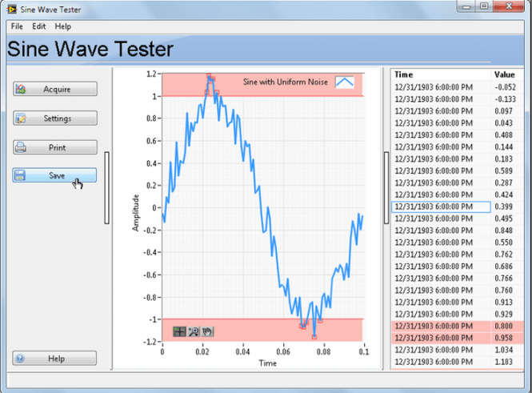The image size is (532, 393).
Task: Click the printer icon on Print button
Action: [21, 147]
